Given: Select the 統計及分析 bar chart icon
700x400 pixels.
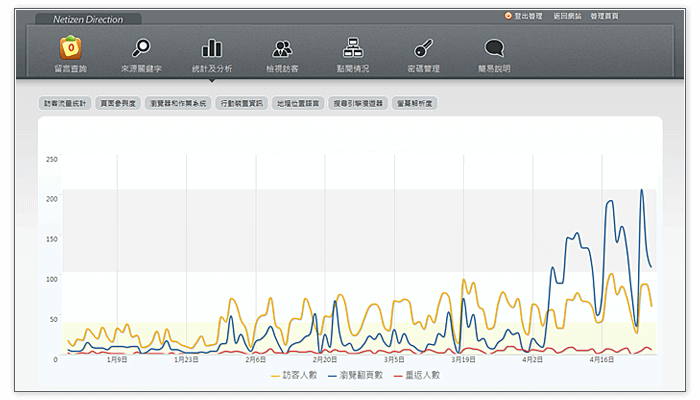Looking at the screenshot, I should tap(212, 48).
